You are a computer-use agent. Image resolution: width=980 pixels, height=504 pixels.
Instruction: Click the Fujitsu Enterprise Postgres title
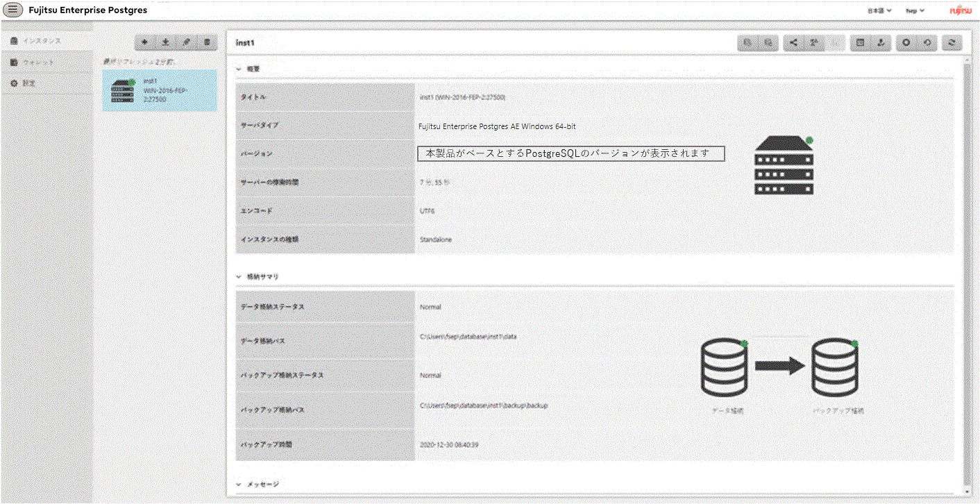88,10
